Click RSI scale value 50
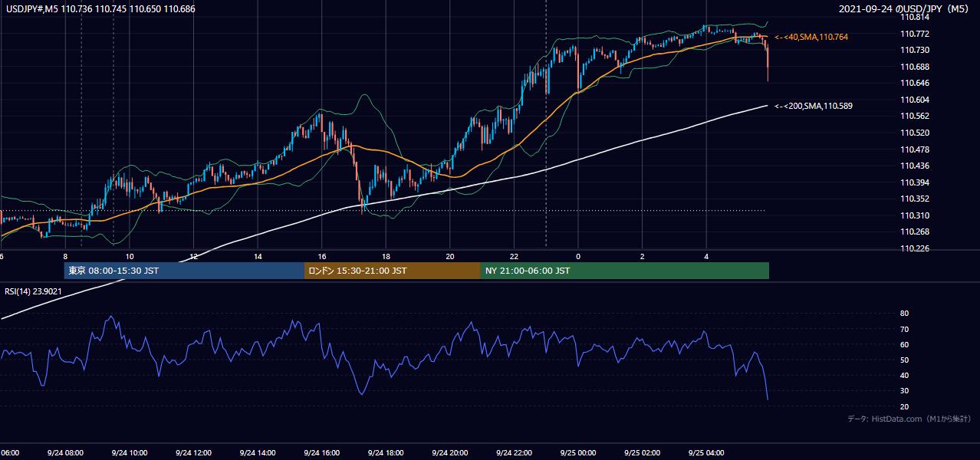Viewport: 980px width, 460px height. point(904,360)
